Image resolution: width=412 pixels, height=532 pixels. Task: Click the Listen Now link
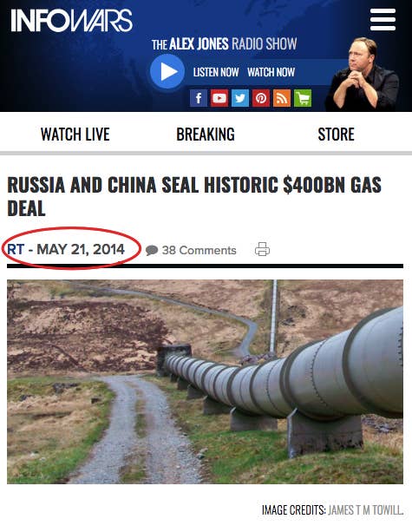(x=216, y=72)
